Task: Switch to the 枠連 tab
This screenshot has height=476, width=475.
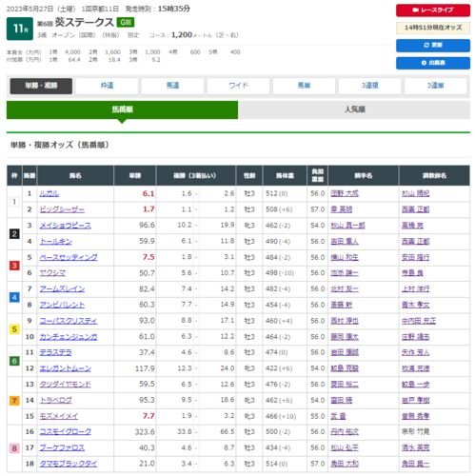Action: point(107,86)
